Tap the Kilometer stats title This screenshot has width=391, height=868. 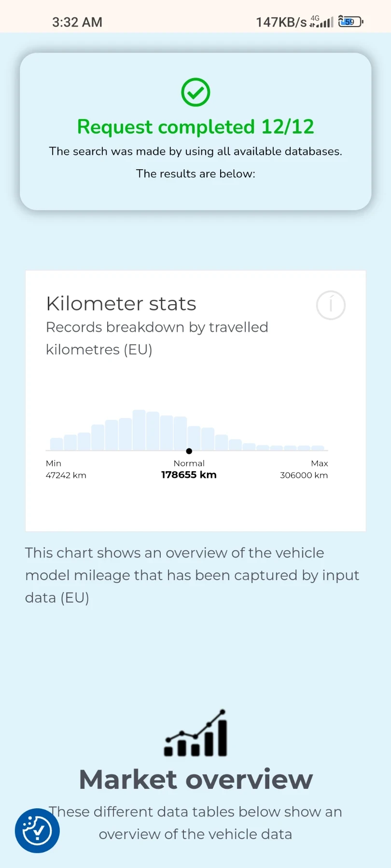click(121, 304)
